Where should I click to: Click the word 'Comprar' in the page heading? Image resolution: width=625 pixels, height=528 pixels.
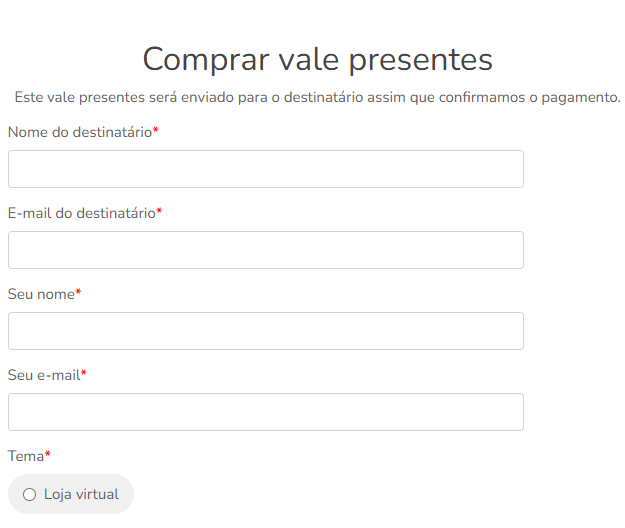(206, 60)
